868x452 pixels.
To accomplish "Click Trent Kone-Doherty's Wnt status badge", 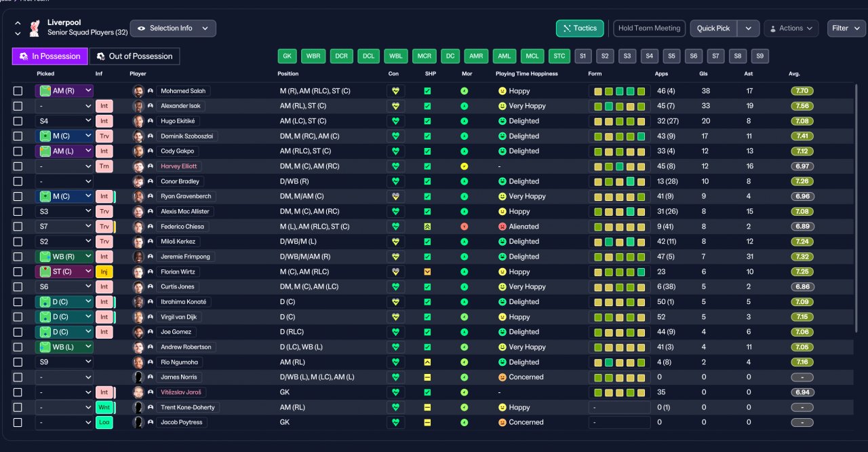I will [x=104, y=407].
